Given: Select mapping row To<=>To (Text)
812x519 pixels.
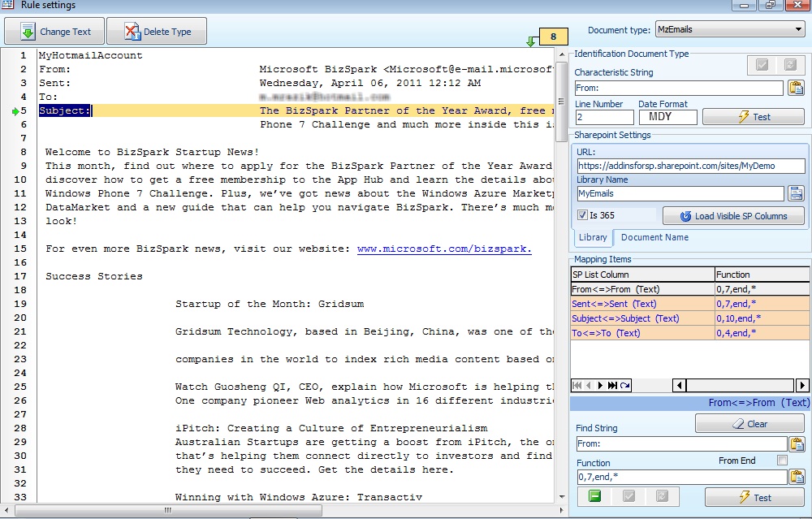Looking at the screenshot, I should click(x=690, y=332).
